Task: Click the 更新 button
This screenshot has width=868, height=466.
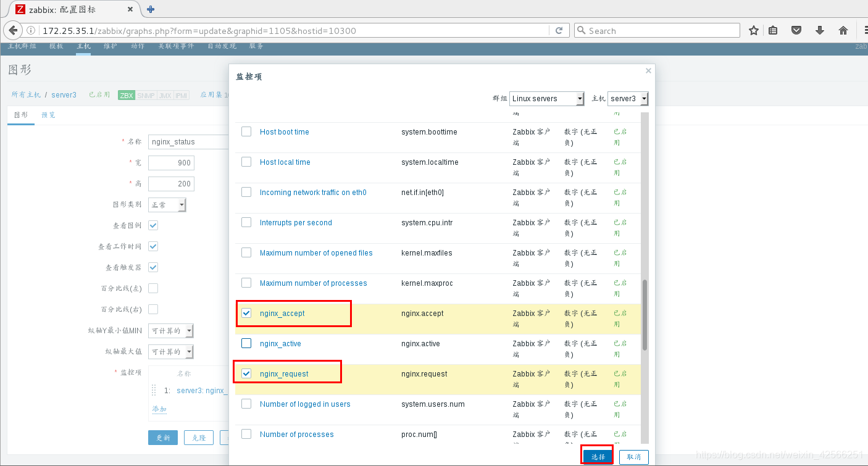Action: point(163,438)
